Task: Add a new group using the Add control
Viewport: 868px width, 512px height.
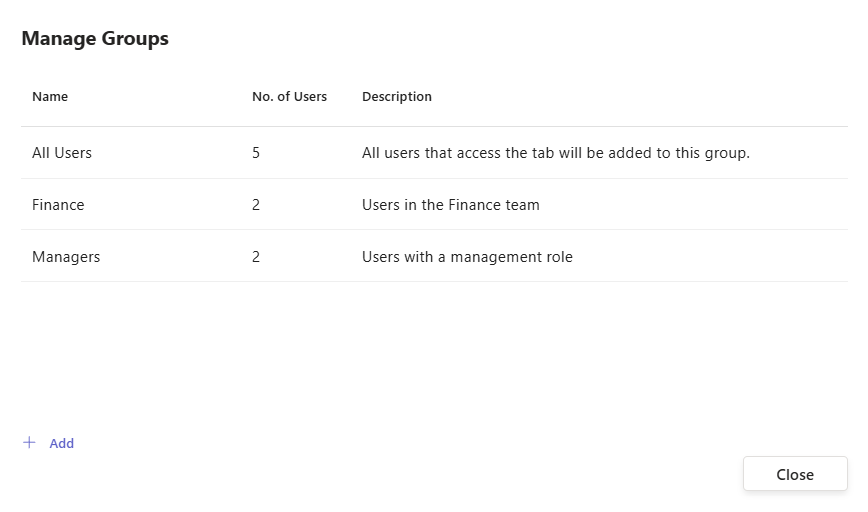Action: 50,443
